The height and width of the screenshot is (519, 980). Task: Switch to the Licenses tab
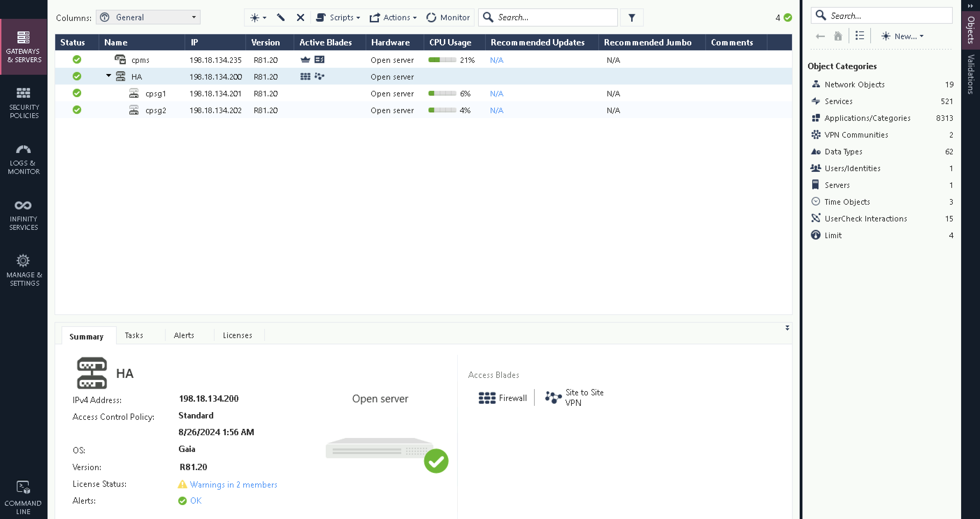237,335
